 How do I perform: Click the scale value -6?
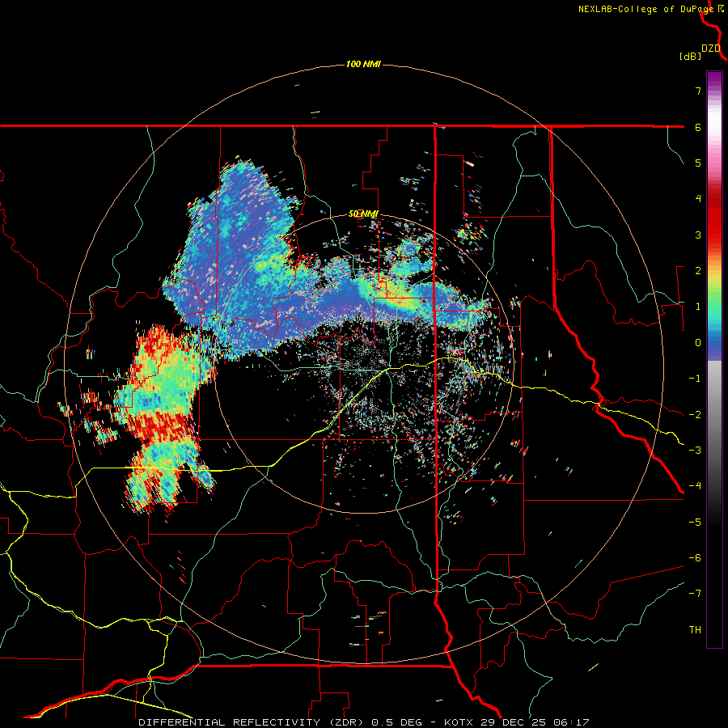click(695, 557)
